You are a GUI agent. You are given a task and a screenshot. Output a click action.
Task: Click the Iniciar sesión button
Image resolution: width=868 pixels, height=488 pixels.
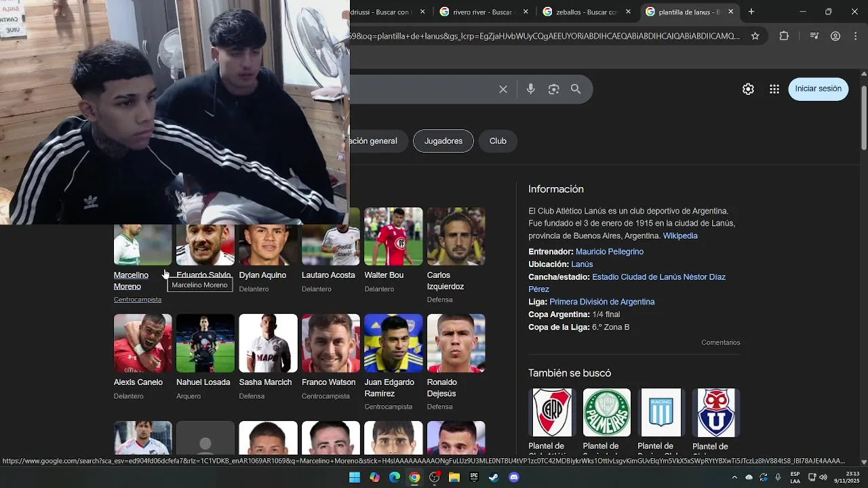click(818, 89)
